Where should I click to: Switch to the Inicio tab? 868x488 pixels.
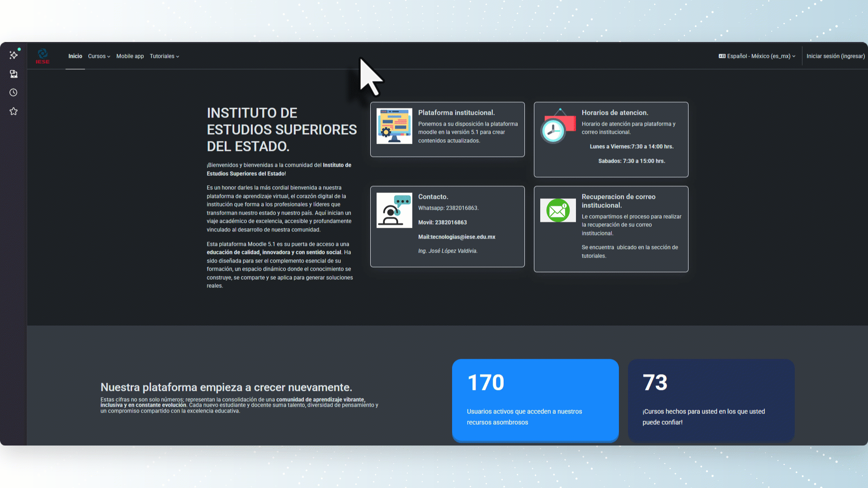[x=75, y=56]
